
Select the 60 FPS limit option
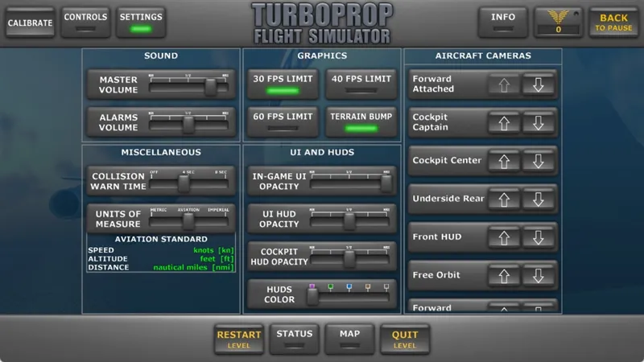(x=283, y=122)
